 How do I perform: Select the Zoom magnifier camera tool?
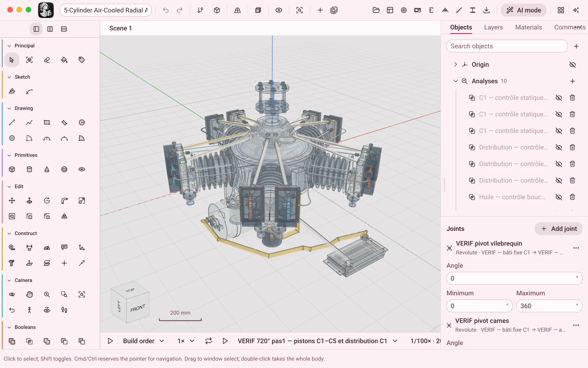47,294
